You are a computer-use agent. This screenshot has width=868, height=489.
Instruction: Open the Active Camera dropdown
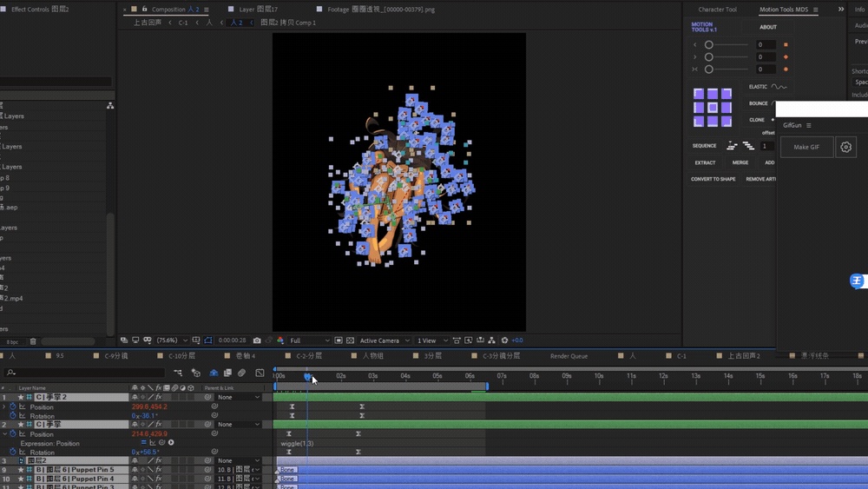click(385, 340)
